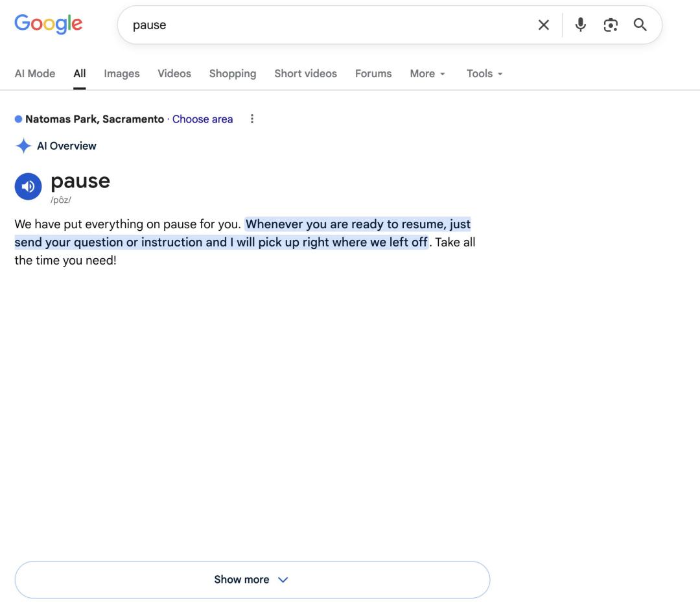Expand the More search filters dropdown
Screen dimensions: 700x605
pyautogui.click(x=427, y=74)
